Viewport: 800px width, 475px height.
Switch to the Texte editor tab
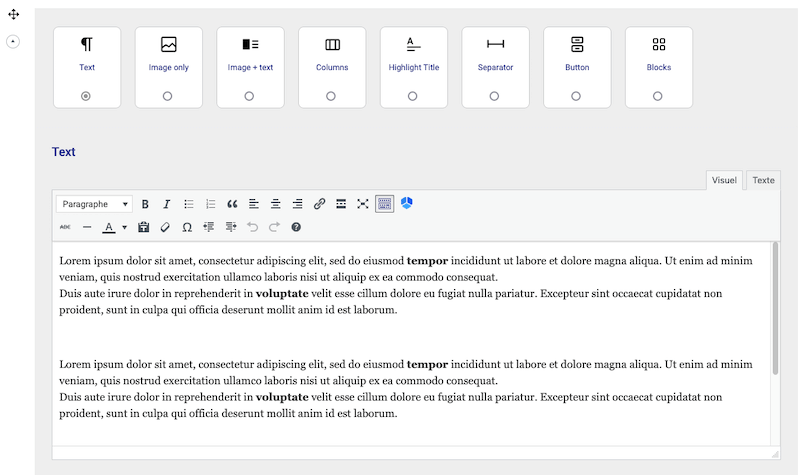(763, 180)
